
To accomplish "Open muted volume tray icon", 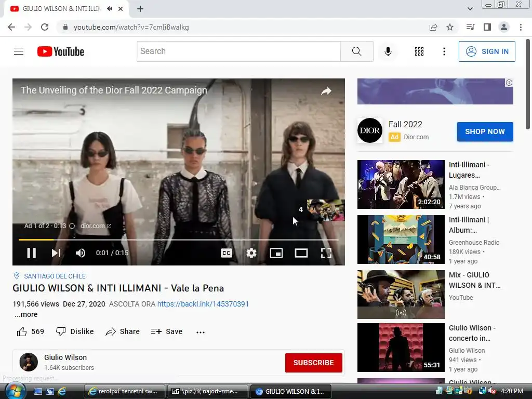I will (493, 391).
